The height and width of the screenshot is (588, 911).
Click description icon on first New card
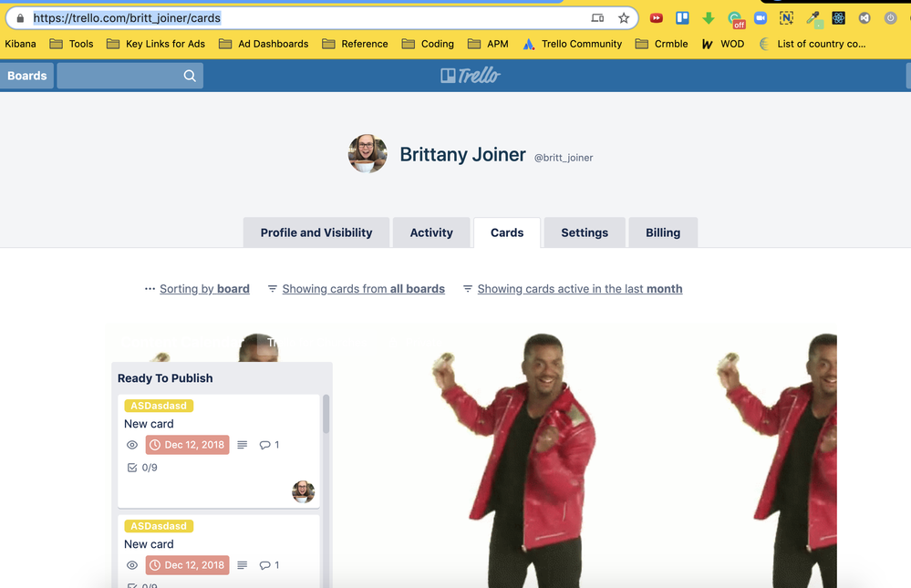pos(243,445)
